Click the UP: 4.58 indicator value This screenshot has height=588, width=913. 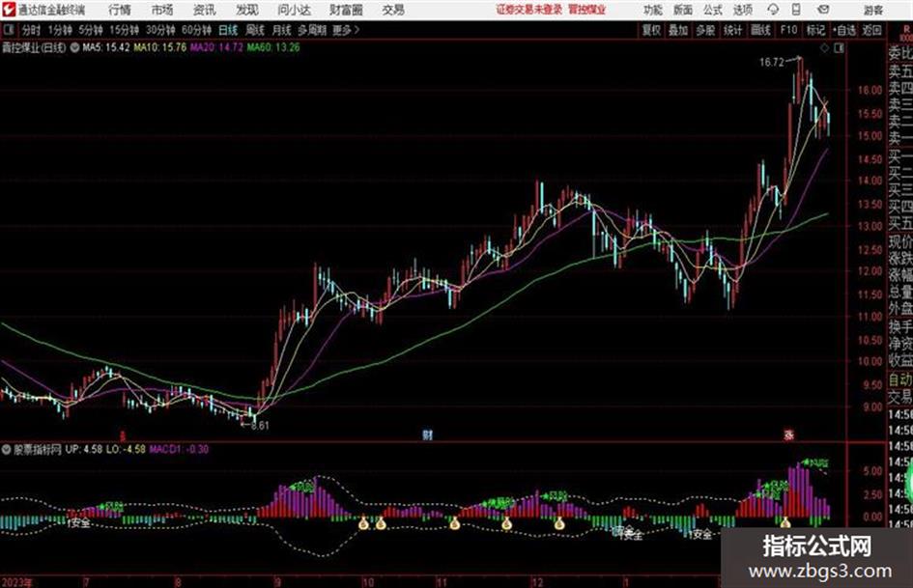click(84, 449)
